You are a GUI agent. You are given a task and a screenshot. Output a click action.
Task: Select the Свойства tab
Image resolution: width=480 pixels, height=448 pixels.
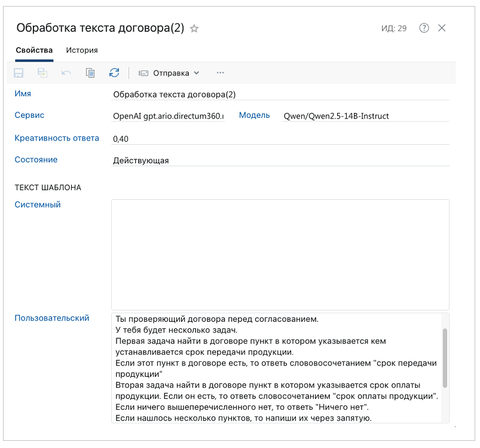[x=33, y=50]
